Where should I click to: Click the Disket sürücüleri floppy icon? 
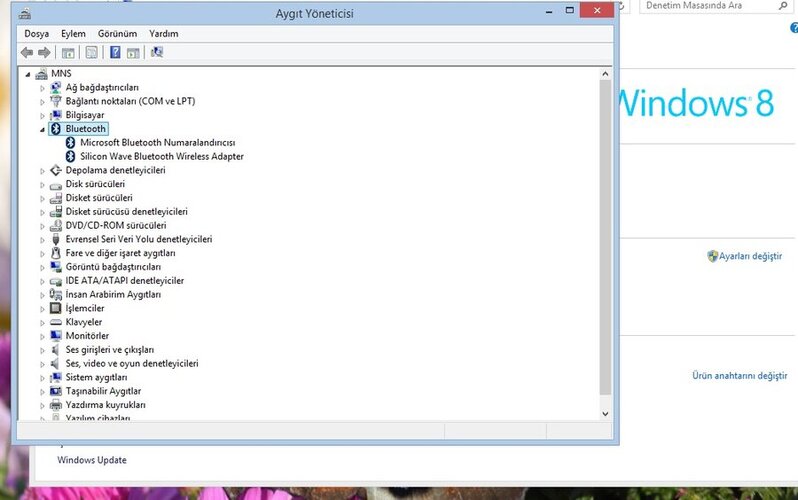56,198
